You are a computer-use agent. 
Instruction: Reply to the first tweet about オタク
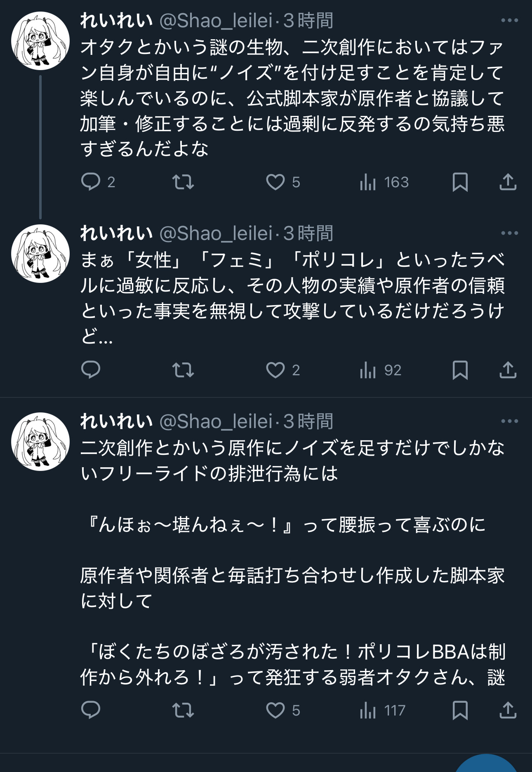tap(91, 182)
